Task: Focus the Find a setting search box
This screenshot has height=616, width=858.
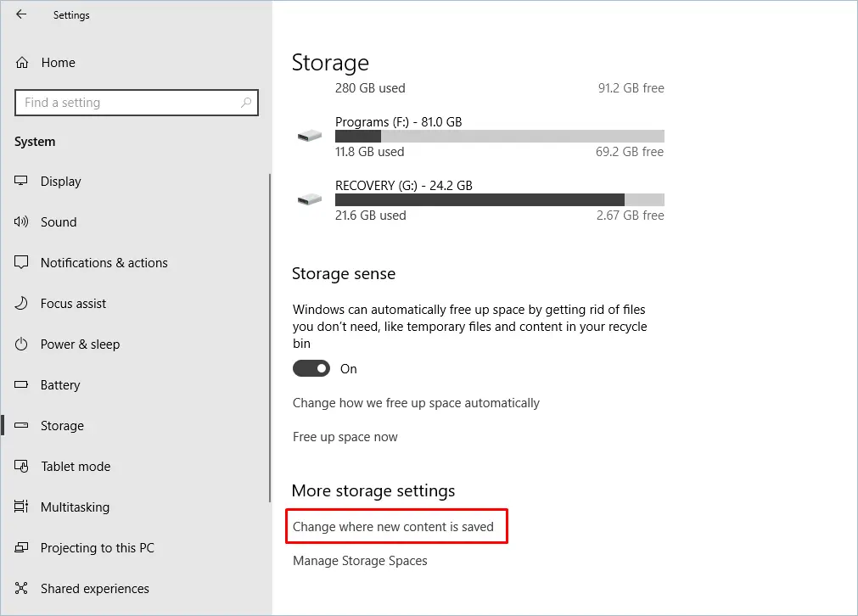Action: coord(127,103)
